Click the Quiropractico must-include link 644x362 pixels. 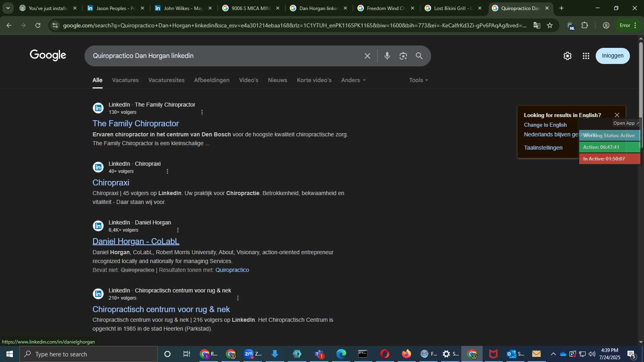point(232,270)
